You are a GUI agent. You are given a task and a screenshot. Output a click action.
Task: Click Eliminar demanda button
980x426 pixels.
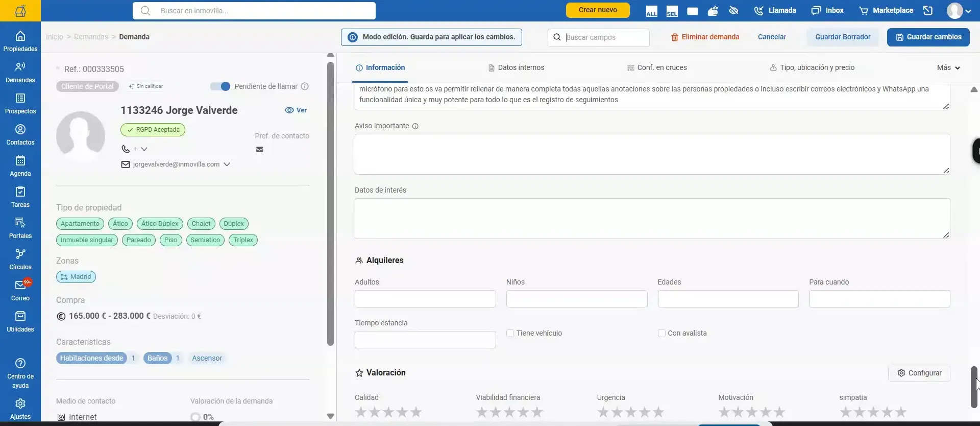(705, 37)
